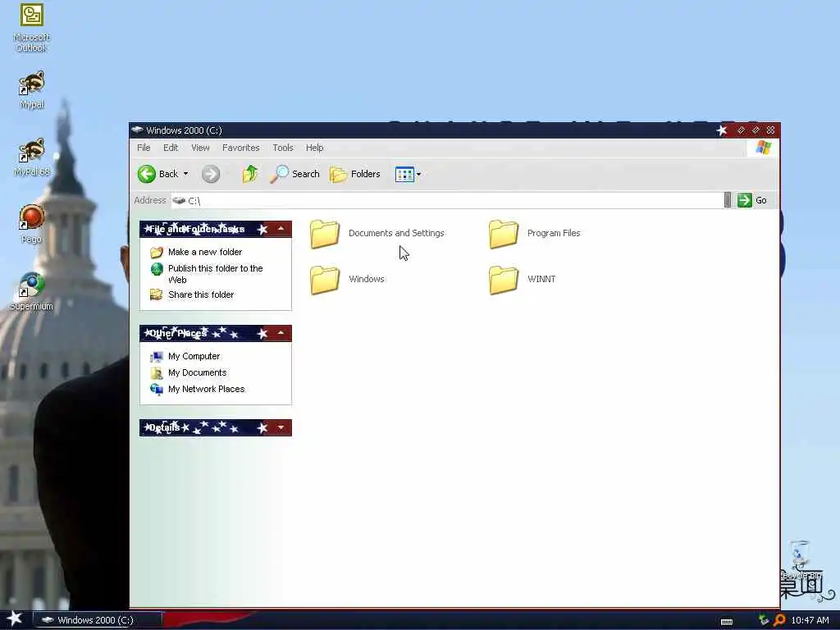Click the address bar showing C:\
Image resolution: width=840 pixels, height=630 pixels.
point(447,200)
